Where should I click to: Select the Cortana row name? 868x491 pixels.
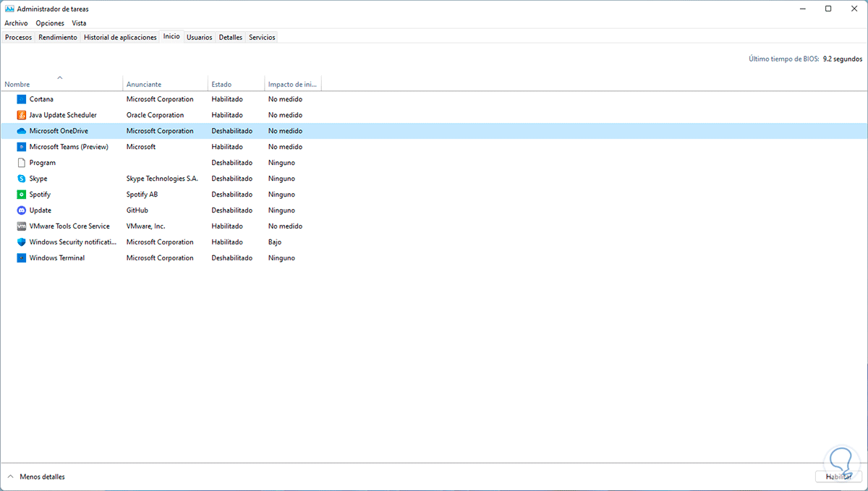click(x=41, y=99)
